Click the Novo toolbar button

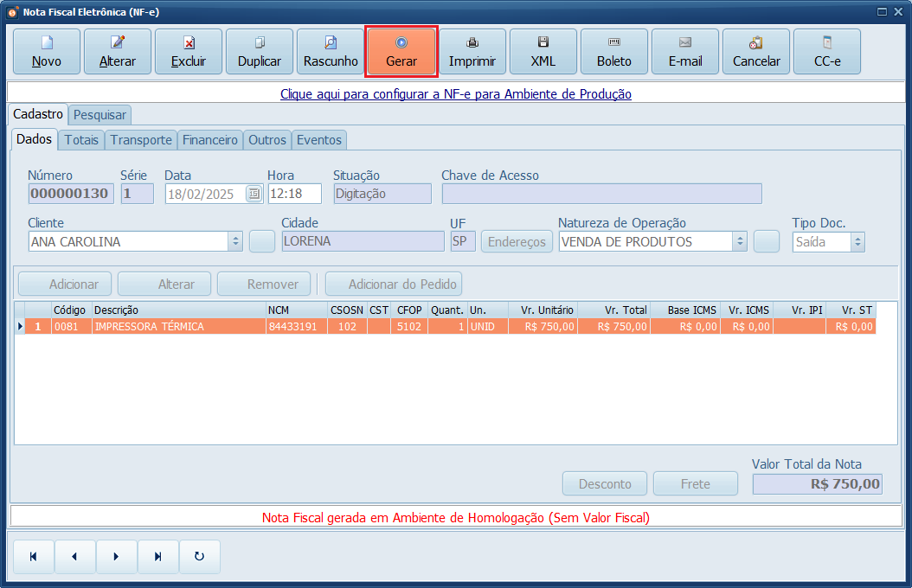47,51
